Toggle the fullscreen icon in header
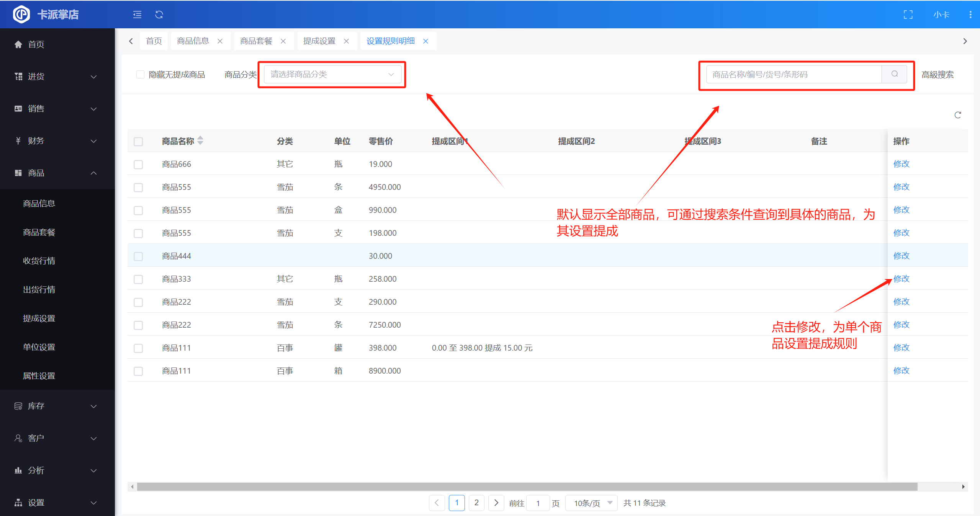980x516 pixels. tap(908, 15)
